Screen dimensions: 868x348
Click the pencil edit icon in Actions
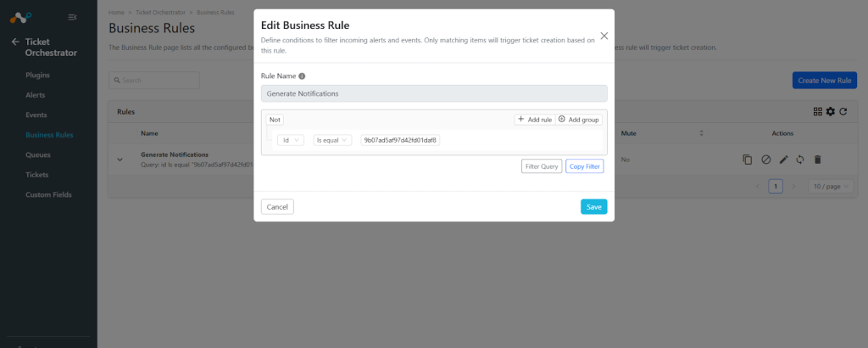click(x=783, y=160)
